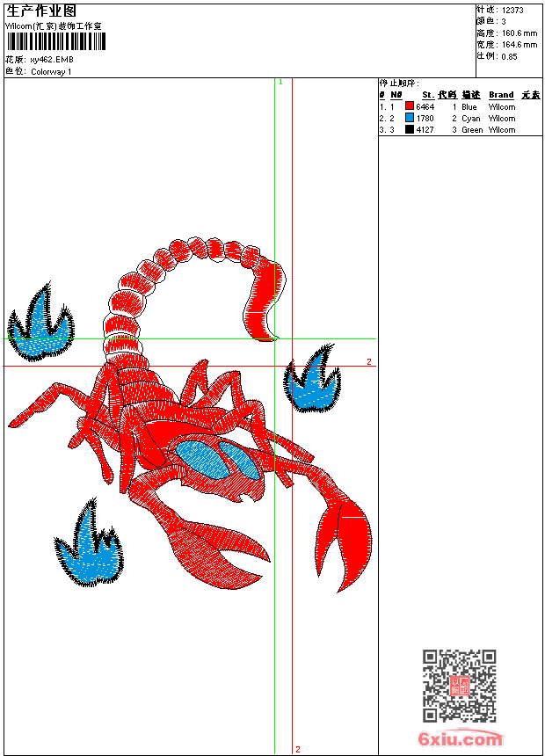Click the Brand column header
Screen dimensions: 545x756
point(501,95)
